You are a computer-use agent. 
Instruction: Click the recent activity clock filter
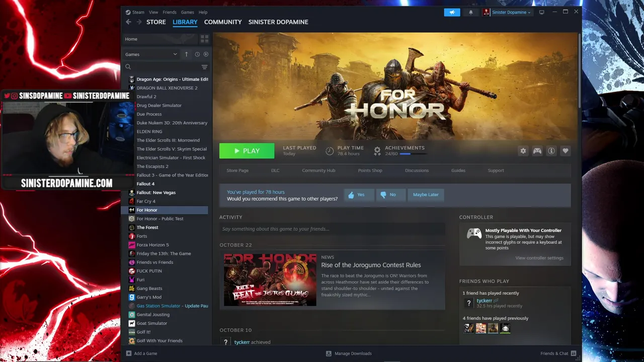[x=197, y=54]
